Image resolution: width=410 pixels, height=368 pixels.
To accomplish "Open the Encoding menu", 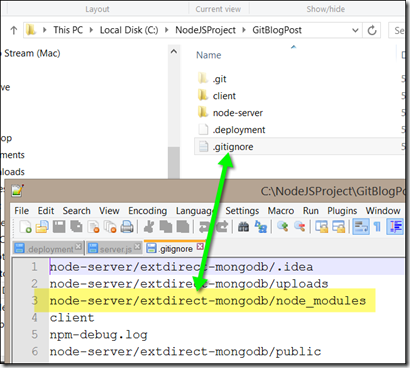I will 148,211.
